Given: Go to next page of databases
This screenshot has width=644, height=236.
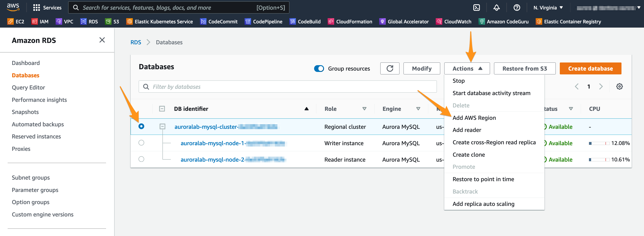Looking at the screenshot, I should [x=601, y=87].
